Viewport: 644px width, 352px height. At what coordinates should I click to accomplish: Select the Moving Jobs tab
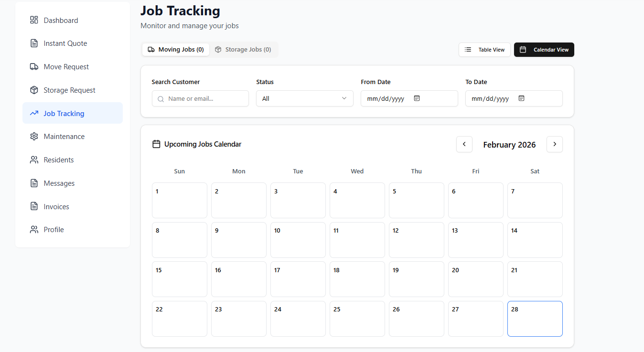pyautogui.click(x=175, y=49)
